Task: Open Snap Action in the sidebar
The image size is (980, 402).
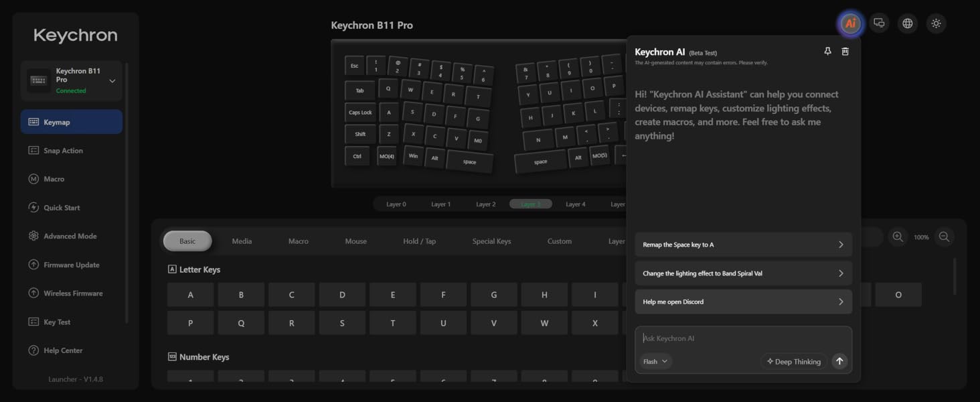Action: pos(72,151)
